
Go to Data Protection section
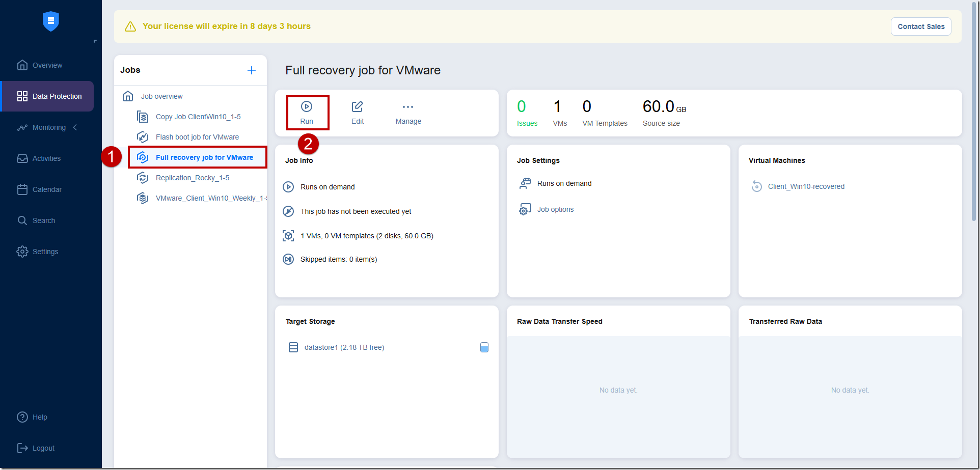point(47,96)
